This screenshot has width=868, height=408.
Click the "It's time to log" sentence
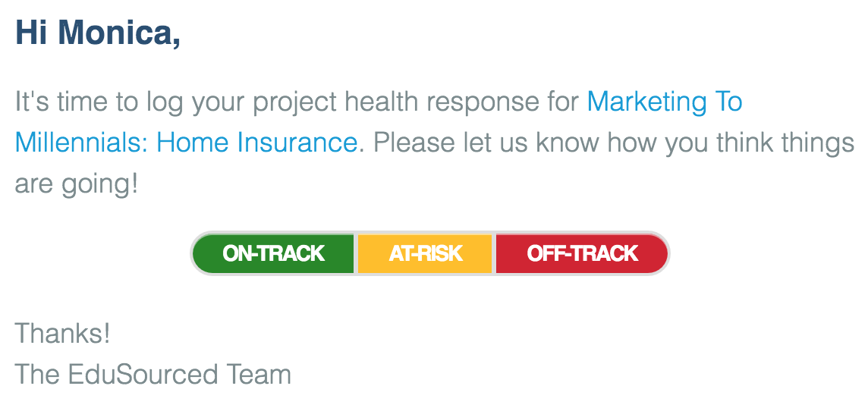click(99, 102)
